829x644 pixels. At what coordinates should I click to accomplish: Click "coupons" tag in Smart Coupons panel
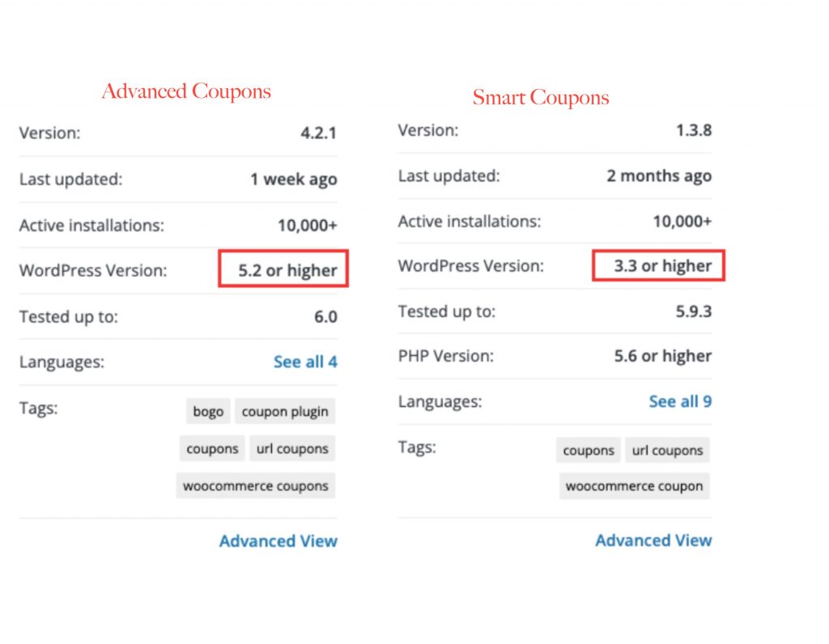pyautogui.click(x=589, y=450)
